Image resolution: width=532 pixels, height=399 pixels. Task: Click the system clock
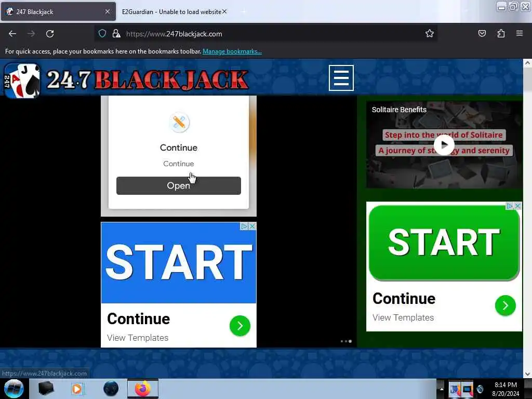pos(506,389)
